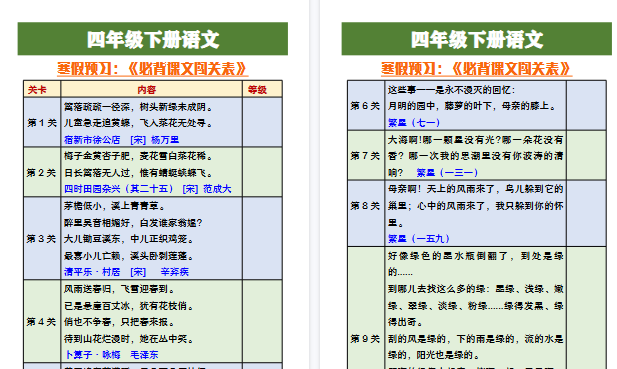Click the line 到哪儿去找这么多的绿:墨绿、浅绿、嫩
Image resolution: width=617 pixels, height=369 pixels.
point(475,289)
